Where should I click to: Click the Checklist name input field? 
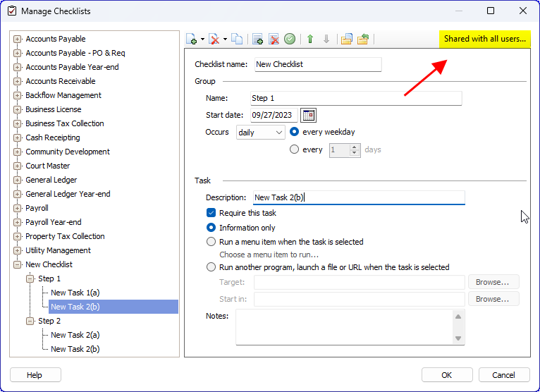317,64
